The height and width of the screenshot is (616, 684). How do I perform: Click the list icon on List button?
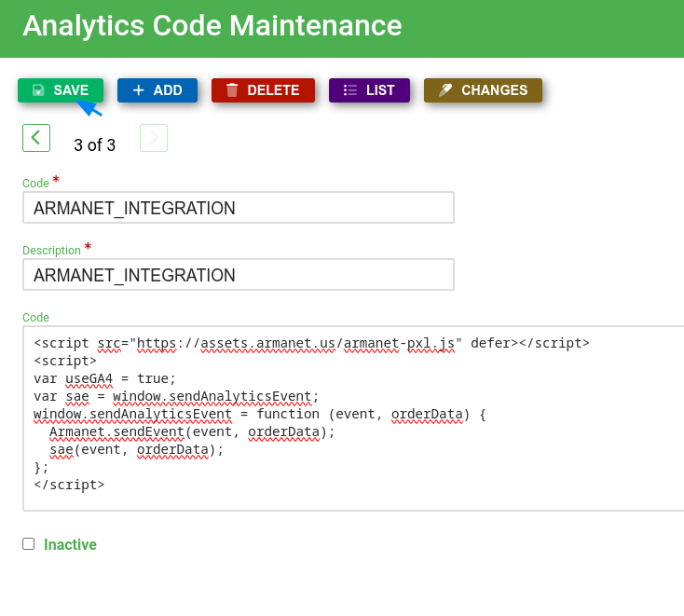coord(350,90)
